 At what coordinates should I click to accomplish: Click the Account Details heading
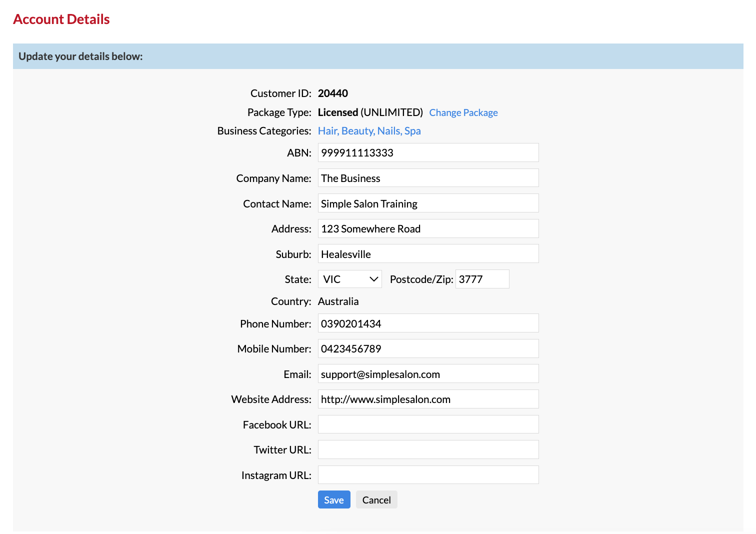click(61, 19)
